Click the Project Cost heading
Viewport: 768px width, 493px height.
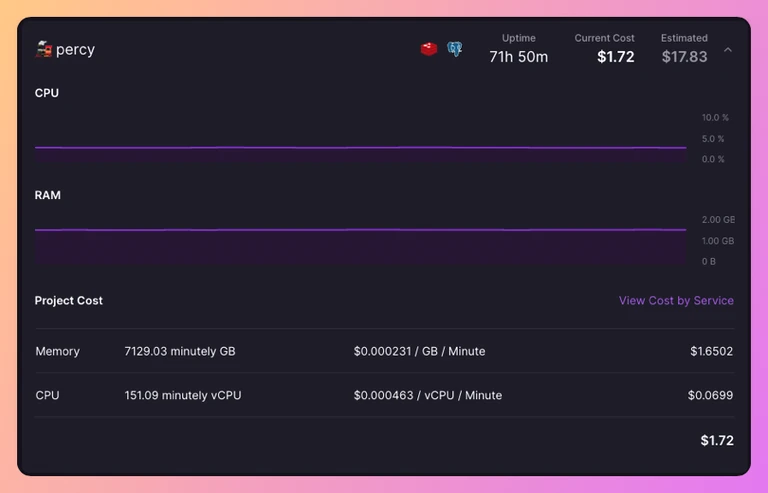69,301
